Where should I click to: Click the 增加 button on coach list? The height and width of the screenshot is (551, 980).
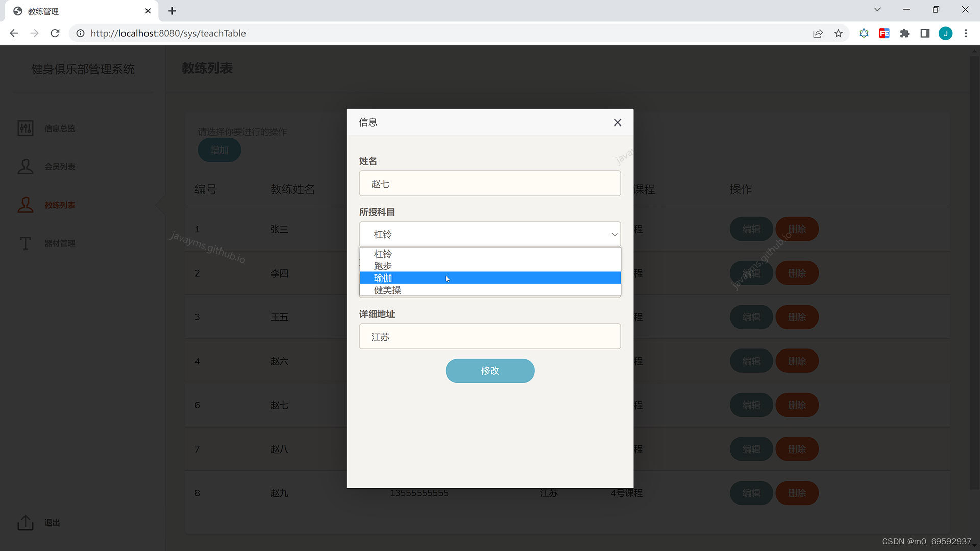pos(219,149)
